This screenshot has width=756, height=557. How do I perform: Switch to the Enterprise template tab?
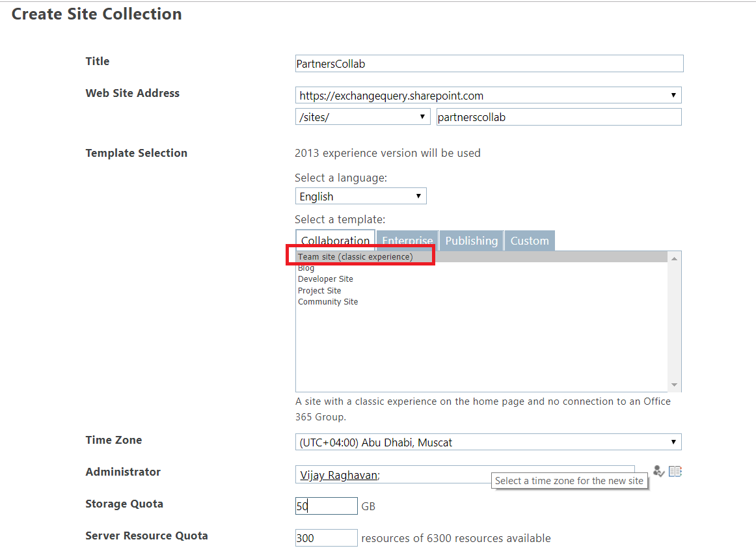point(407,240)
